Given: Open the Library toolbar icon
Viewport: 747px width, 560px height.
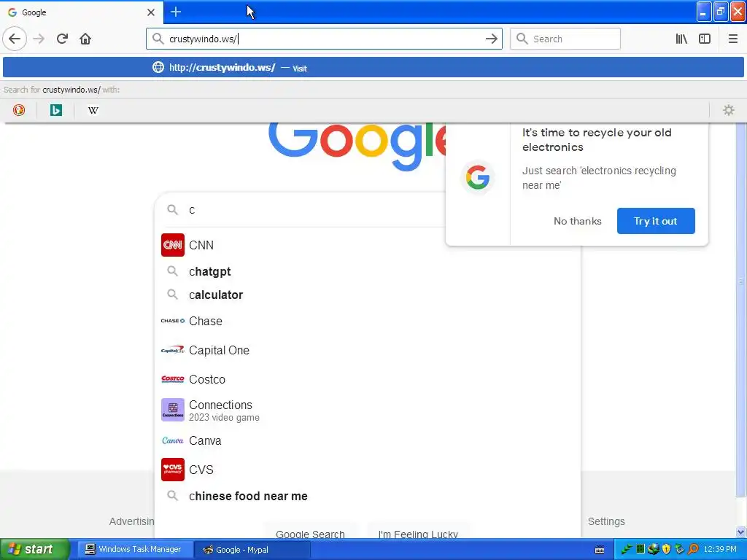Looking at the screenshot, I should (681, 39).
